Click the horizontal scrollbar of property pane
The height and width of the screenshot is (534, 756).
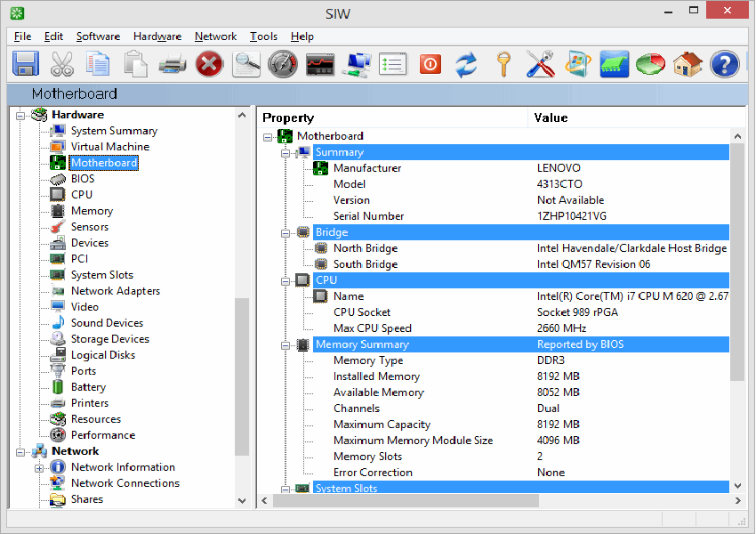tap(501, 501)
